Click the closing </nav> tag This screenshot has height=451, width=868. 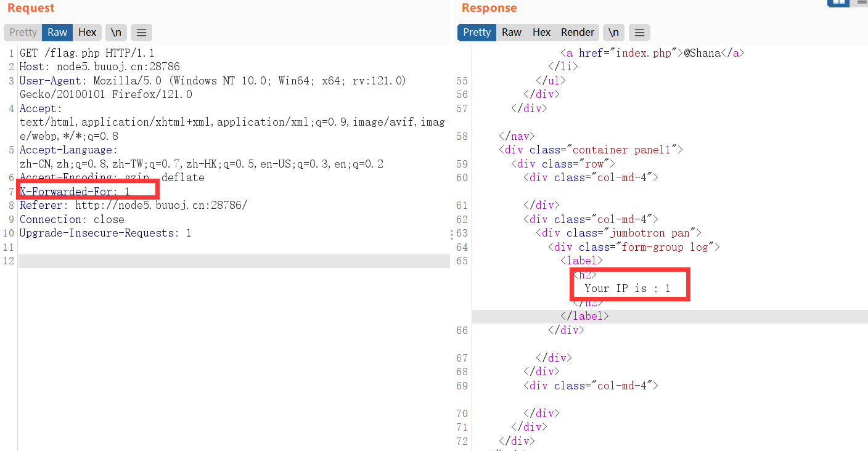coord(517,136)
